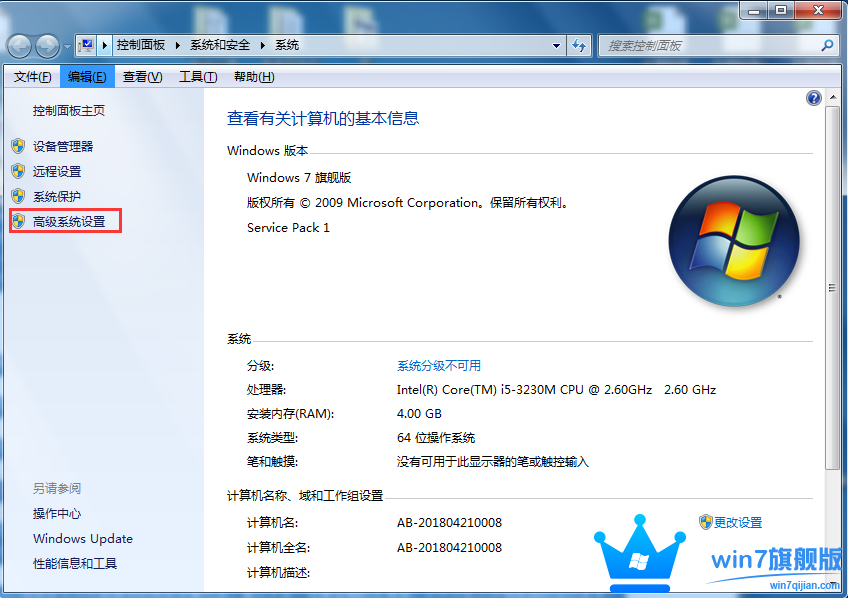
Task: Select 系统和安全 in the address breadcrumb
Action: click(220, 45)
